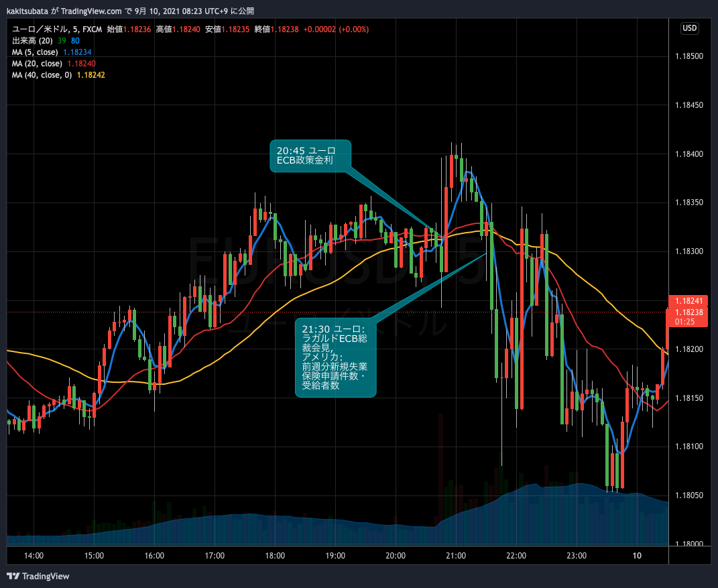Click the 20:45 ユーロ ECB政策金利 callout
This screenshot has width=718, height=588.
[x=310, y=156]
